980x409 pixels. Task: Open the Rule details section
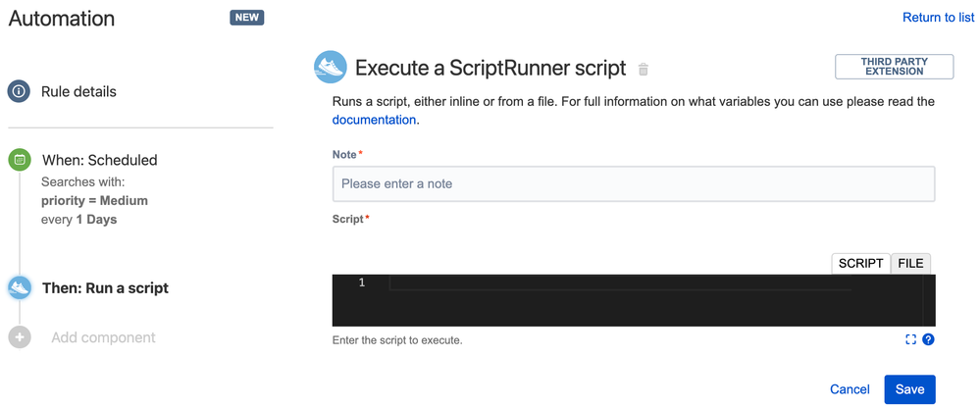click(78, 91)
